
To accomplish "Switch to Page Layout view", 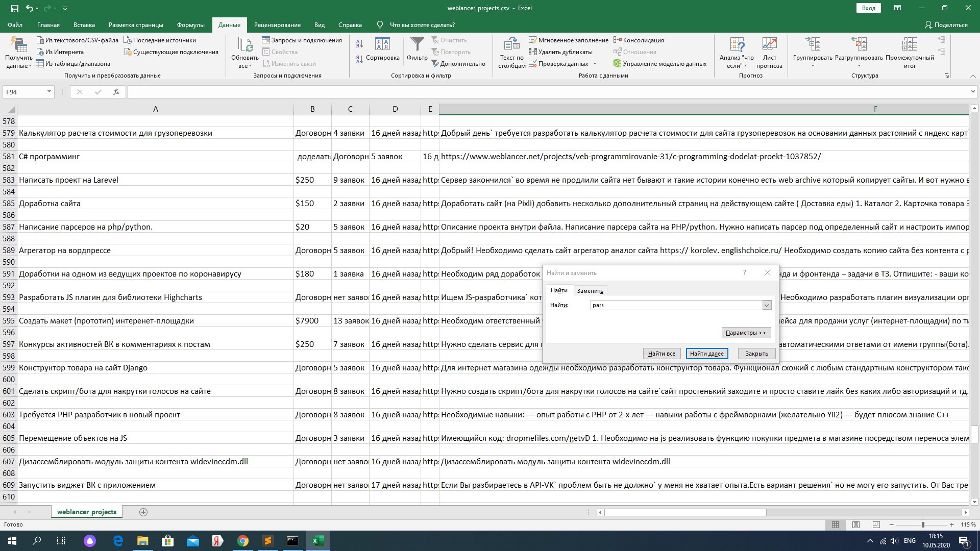I will click(856, 524).
